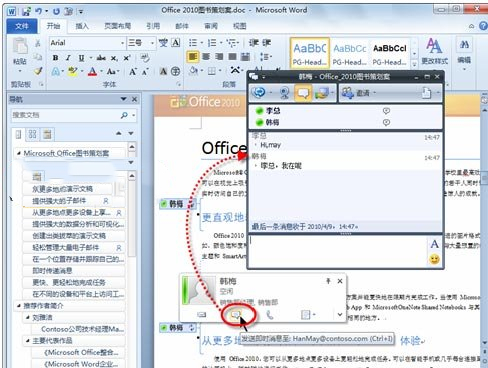
Task: Click the chat message input field
Action: coord(338,251)
